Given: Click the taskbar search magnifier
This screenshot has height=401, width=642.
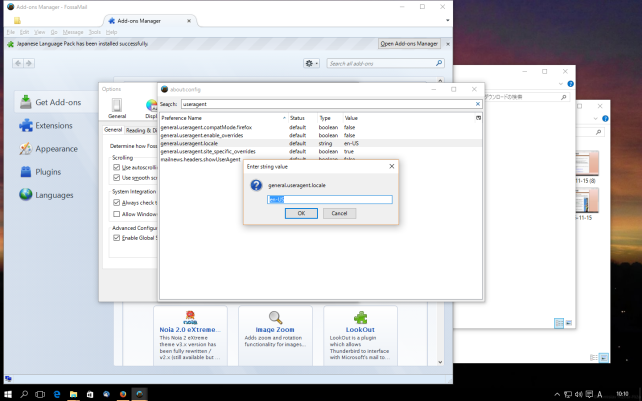Looking at the screenshot, I should 24,394.
